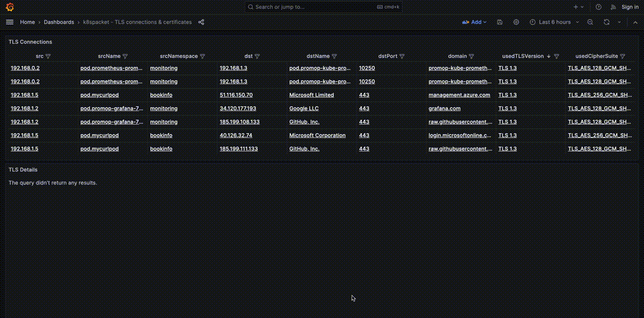Go to Home breadcrumb
Screen dimensions: 644x318
tap(27, 22)
